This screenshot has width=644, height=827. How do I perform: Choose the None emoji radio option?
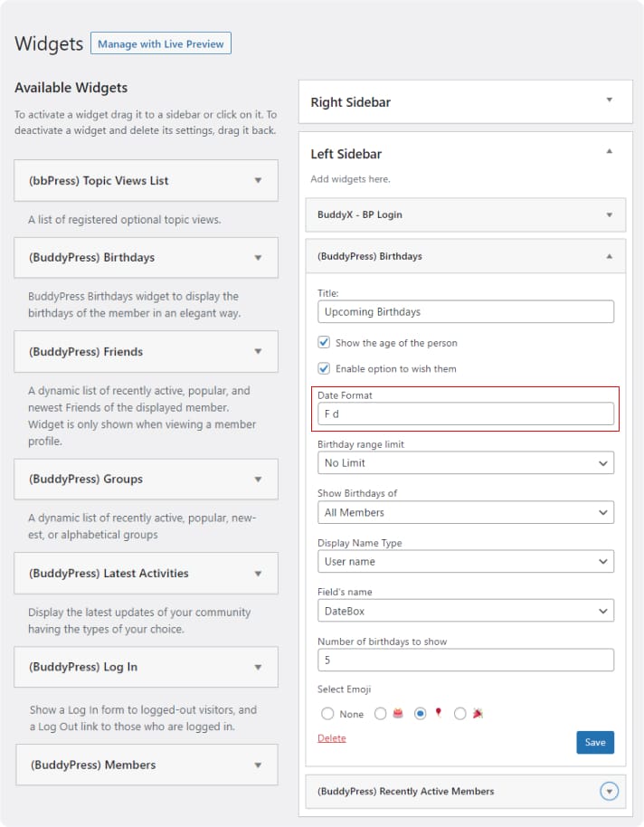[x=327, y=714]
